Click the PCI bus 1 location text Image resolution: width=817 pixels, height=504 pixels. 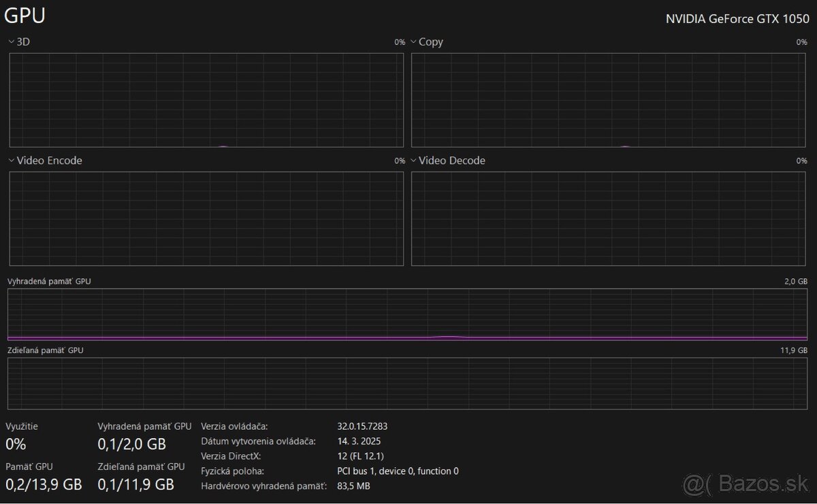[398, 471]
